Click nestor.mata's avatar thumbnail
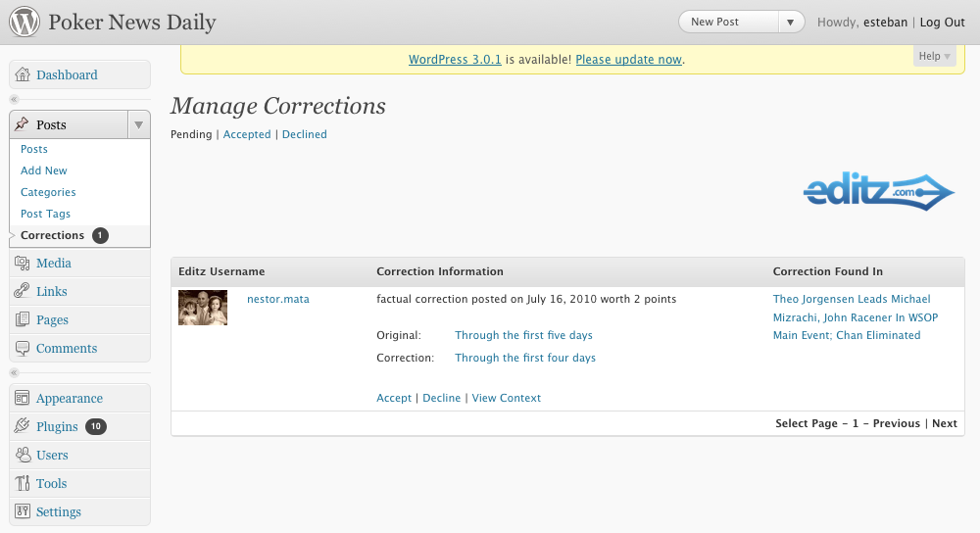 point(203,308)
